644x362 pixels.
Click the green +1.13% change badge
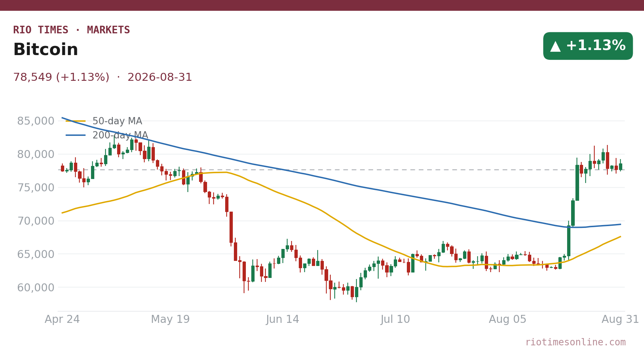pyautogui.click(x=588, y=46)
